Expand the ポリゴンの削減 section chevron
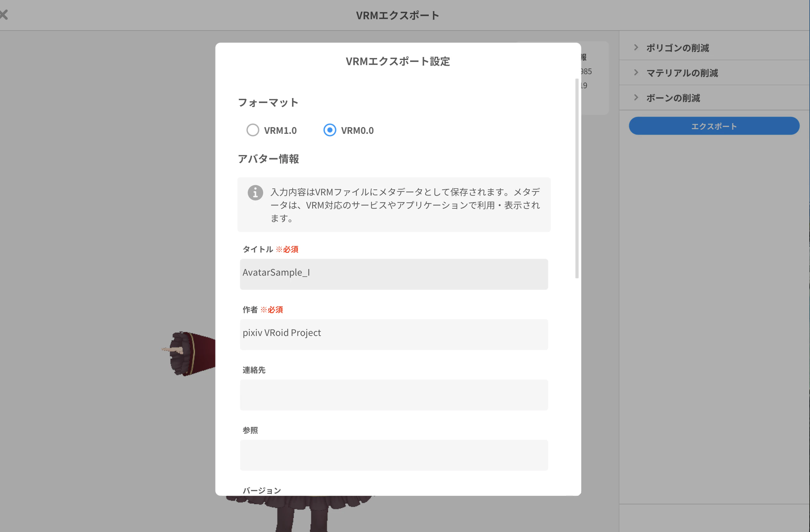The height and width of the screenshot is (532, 810). point(636,47)
